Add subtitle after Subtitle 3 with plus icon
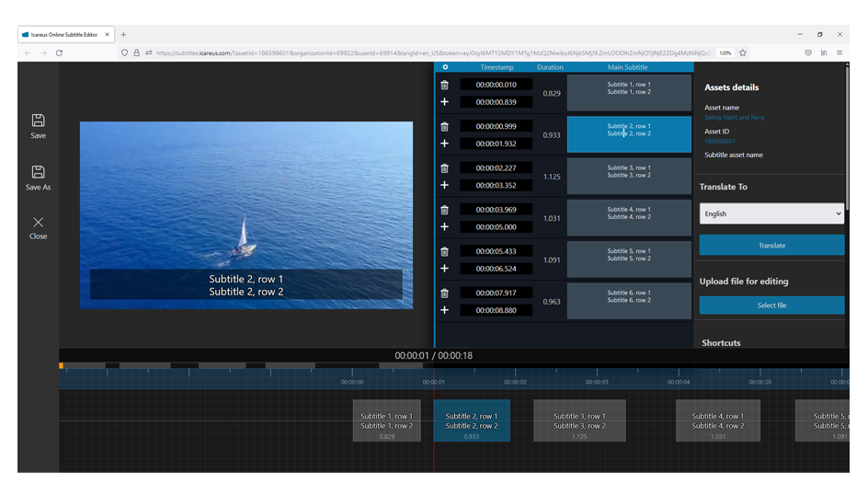Viewport: 868px width, 495px height. tap(445, 185)
